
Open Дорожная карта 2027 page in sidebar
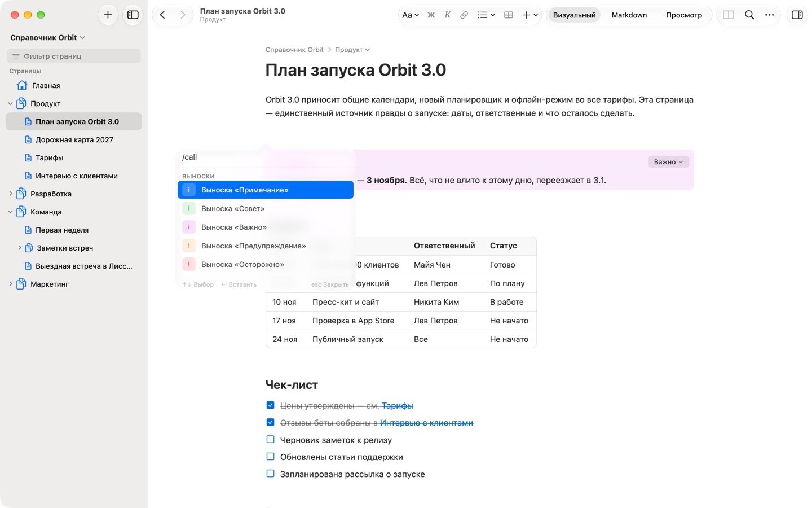click(74, 139)
